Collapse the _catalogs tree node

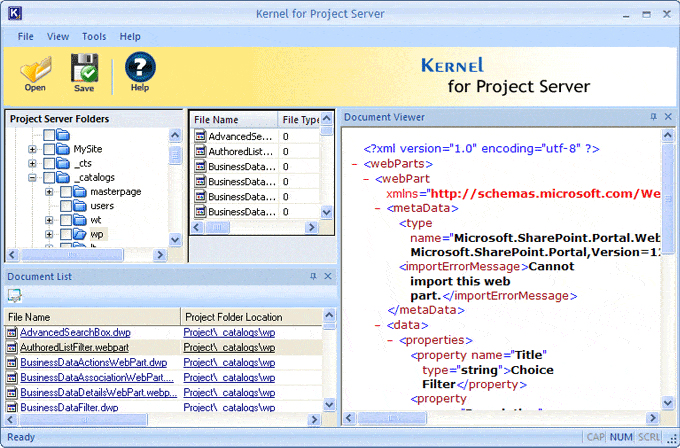pyautogui.click(x=32, y=178)
